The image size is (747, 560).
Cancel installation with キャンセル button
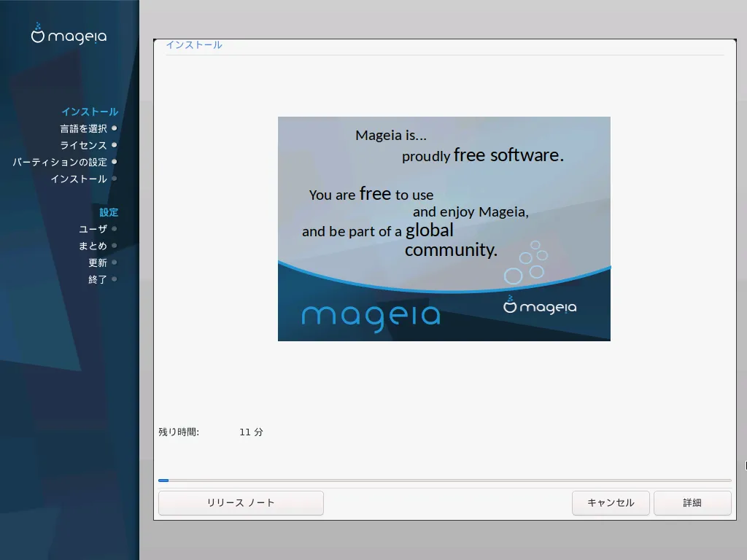click(x=611, y=503)
